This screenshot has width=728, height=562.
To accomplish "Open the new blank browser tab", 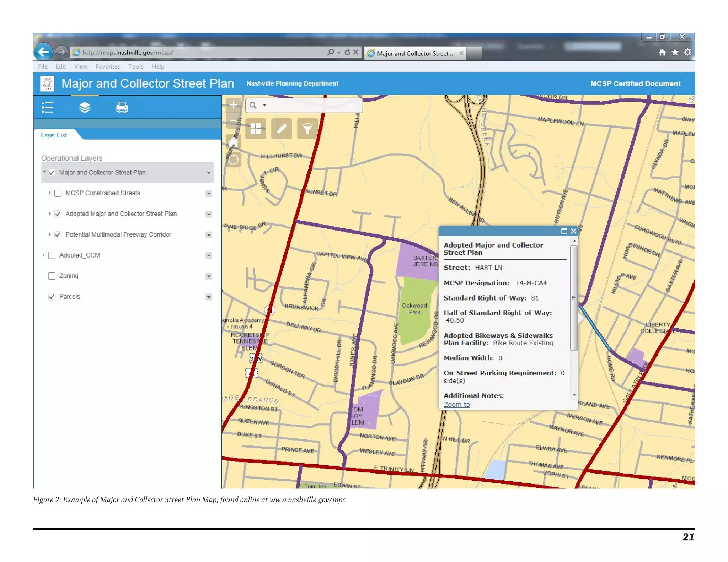I will pyautogui.click(x=474, y=53).
